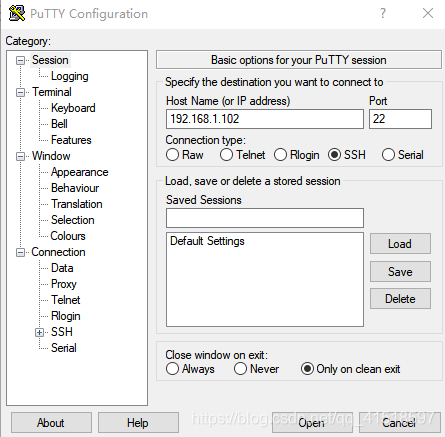Image resolution: width=445 pixels, height=437 pixels.
Task: Collapse the Session category node
Action: click(20, 60)
